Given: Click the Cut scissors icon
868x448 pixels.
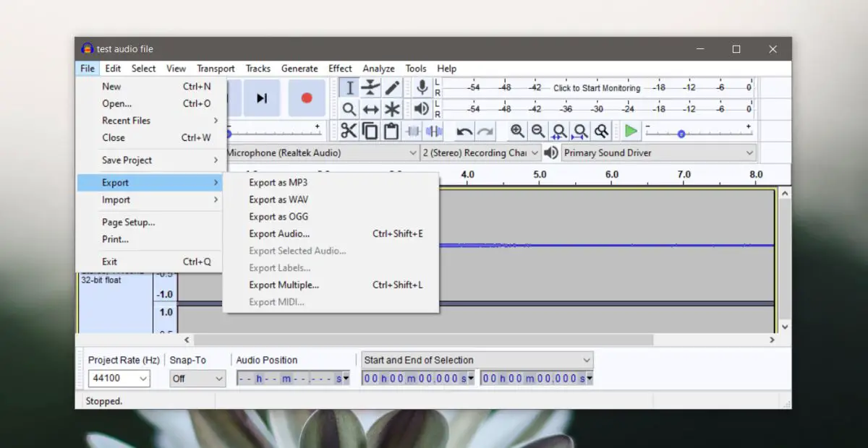Looking at the screenshot, I should 349,131.
